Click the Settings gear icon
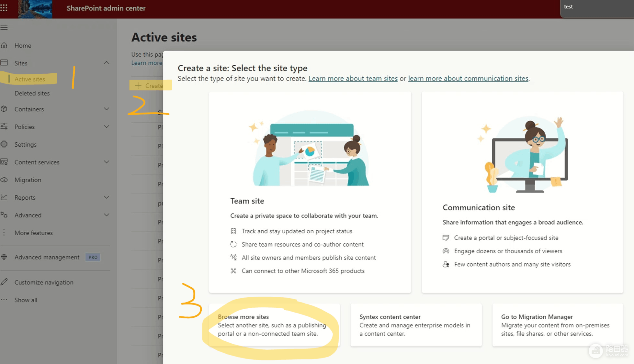Image resolution: width=634 pixels, height=364 pixels. [x=4, y=144]
